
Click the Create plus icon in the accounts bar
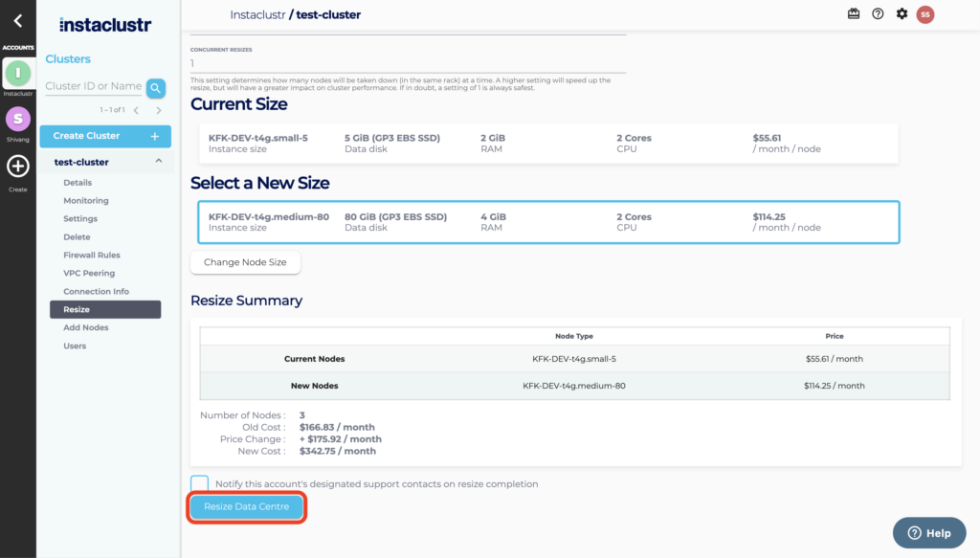(x=18, y=167)
